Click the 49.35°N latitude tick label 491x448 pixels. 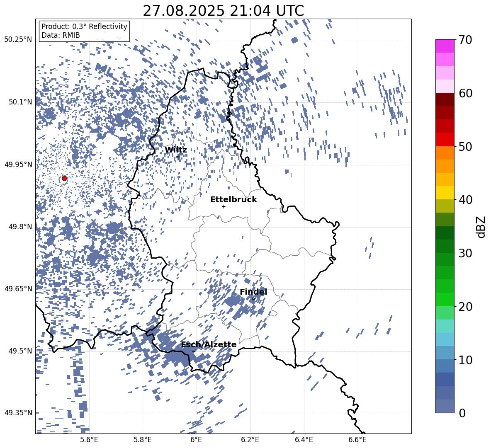(18, 413)
